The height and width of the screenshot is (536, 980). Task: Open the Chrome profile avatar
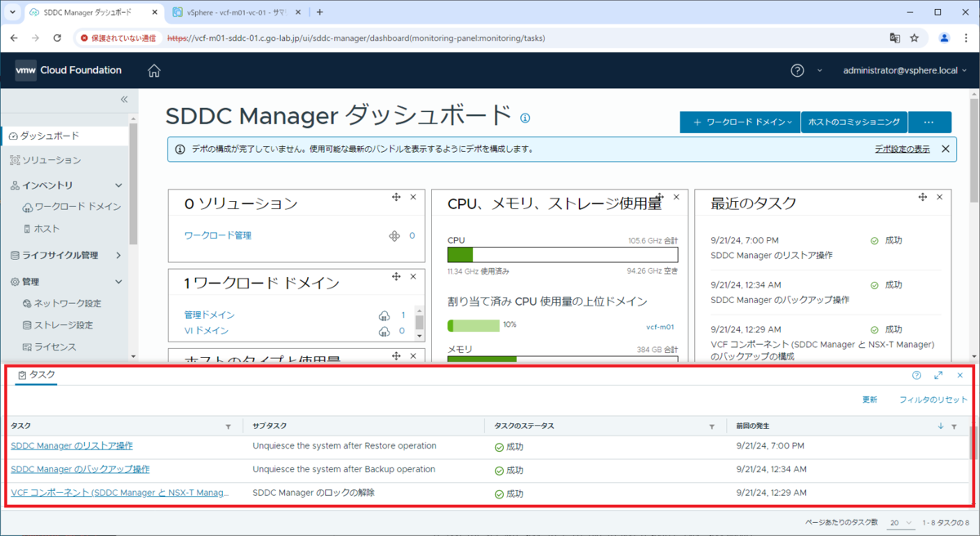pos(945,38)
